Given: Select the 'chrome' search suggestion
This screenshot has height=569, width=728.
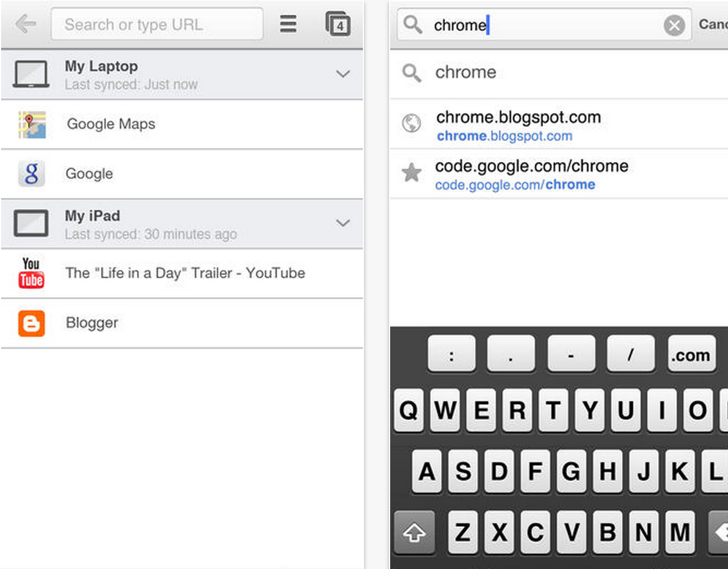Looking at the screenshot, I should point(559,72).
